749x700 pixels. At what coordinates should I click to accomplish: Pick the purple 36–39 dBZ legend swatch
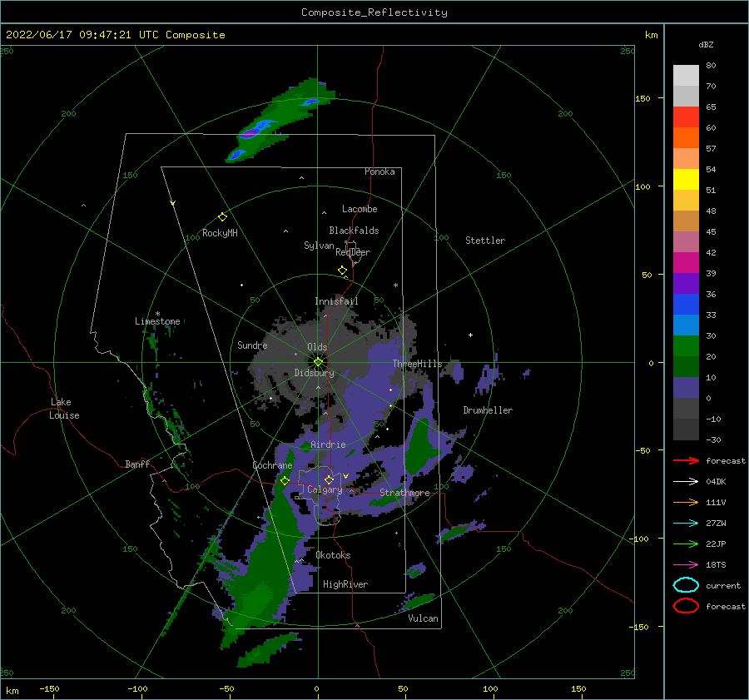pyautogui.click(x=686, y=283)
